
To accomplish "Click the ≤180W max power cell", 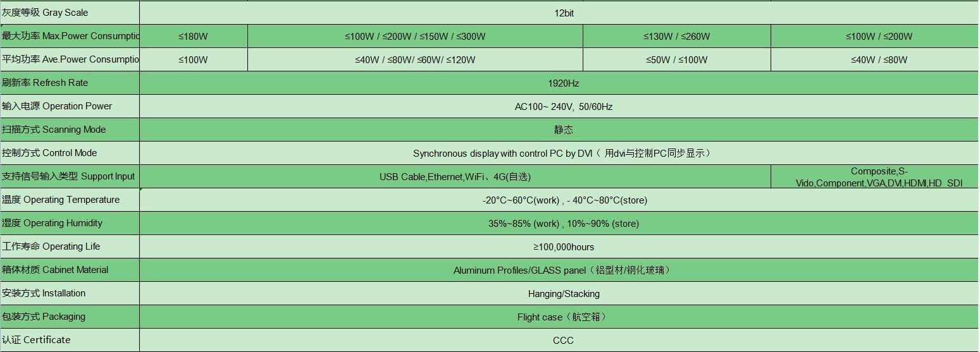I will 193,37.
